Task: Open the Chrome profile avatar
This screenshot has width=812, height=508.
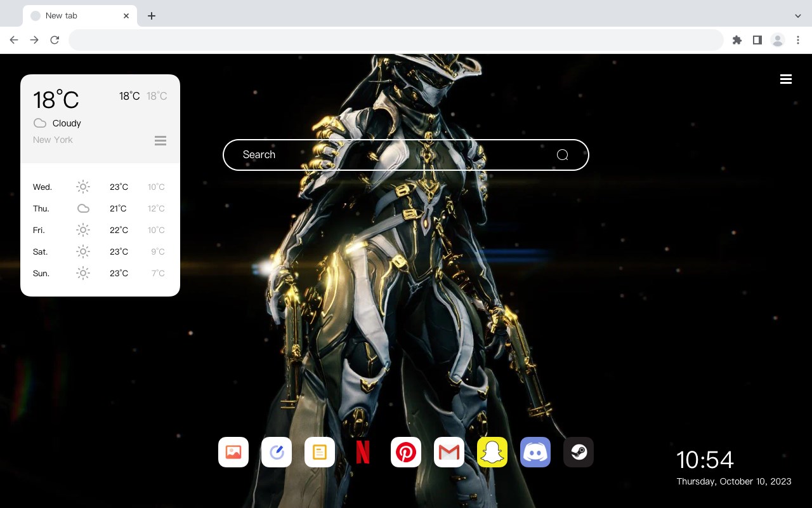Action: 778,40
